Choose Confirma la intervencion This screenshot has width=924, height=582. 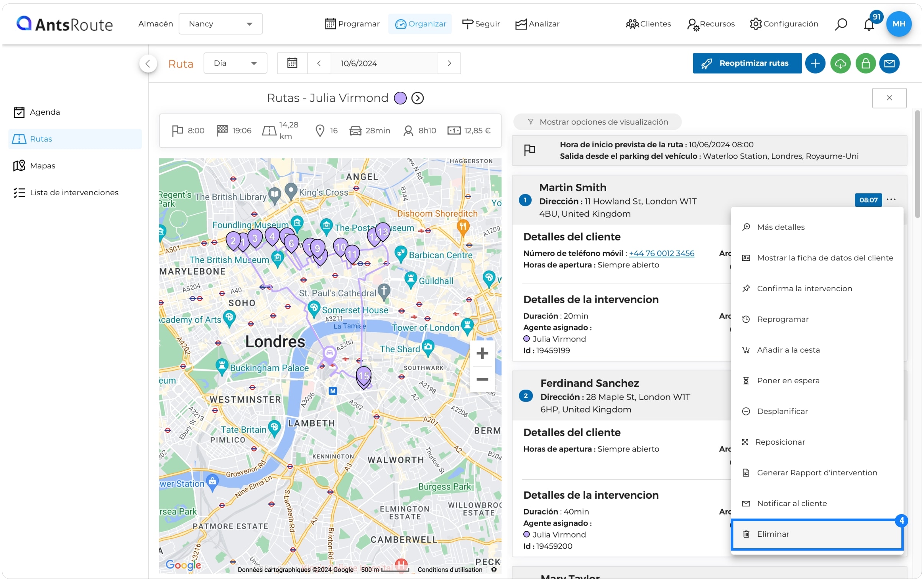coord(817,289)
